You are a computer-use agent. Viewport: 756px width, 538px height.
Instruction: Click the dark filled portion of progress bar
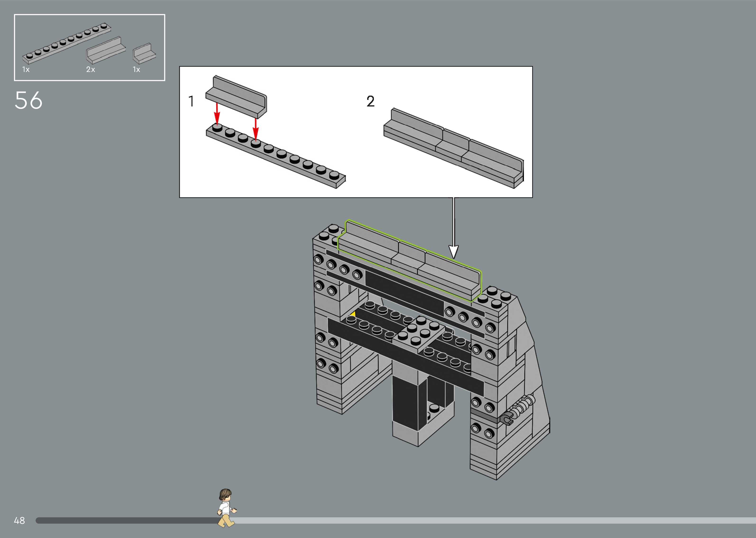126,520
